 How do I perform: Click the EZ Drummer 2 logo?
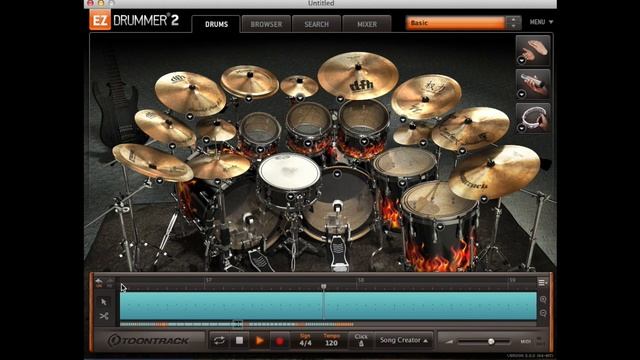click(x=134, y=20)
